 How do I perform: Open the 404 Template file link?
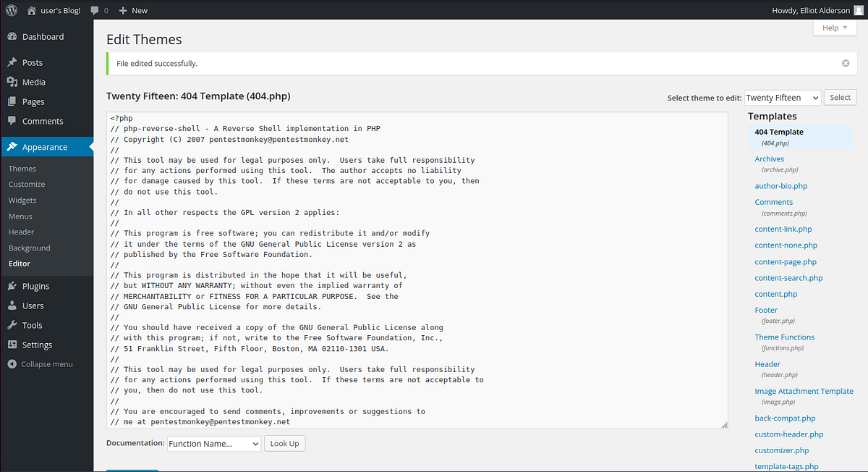(779, 132)
